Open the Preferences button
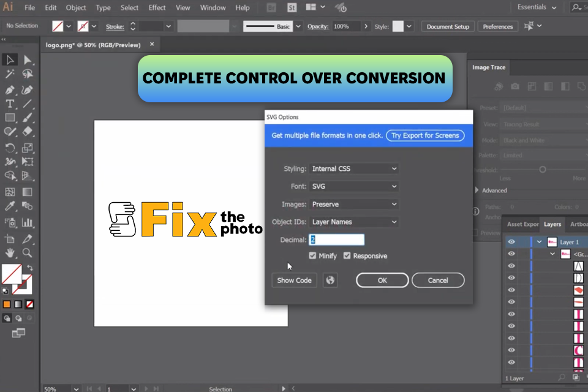 point(497,26)
